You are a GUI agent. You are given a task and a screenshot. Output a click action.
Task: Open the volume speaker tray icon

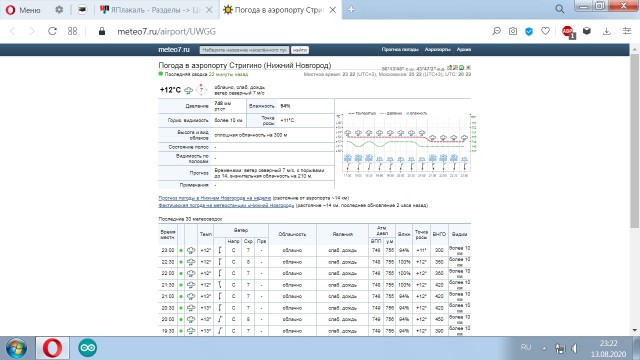[x=575, y=348]
